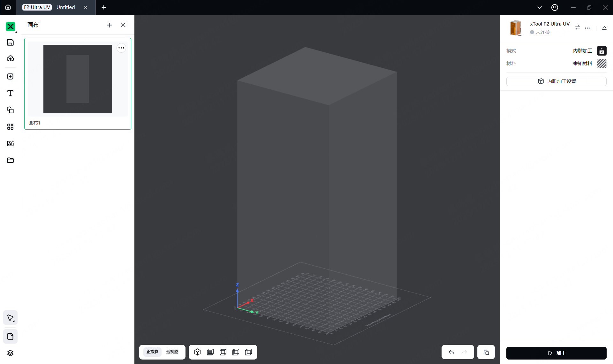
Task: Open 画布1 three-dot options menu
Action: (x=121, y=48)
